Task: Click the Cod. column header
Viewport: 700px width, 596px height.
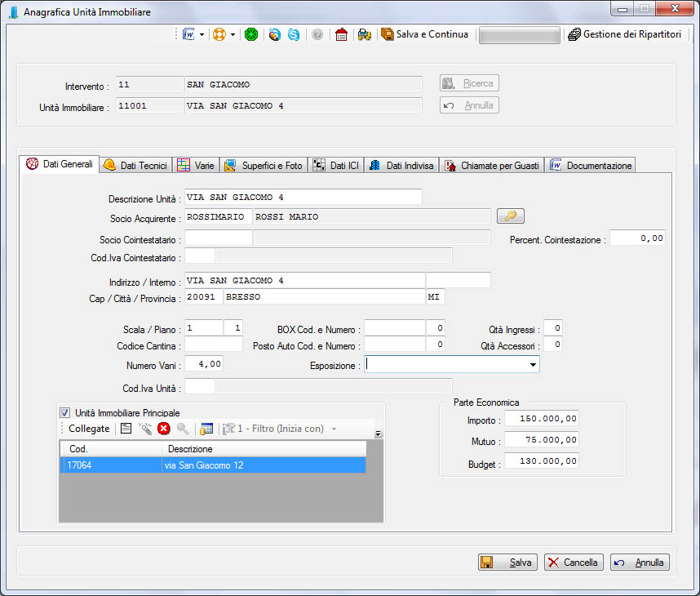Action: click(111, 448)
